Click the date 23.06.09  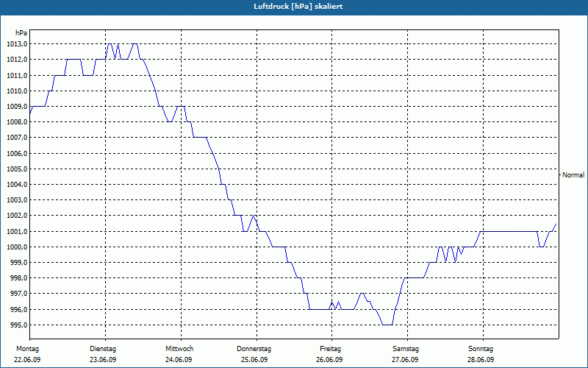[103, 360]
